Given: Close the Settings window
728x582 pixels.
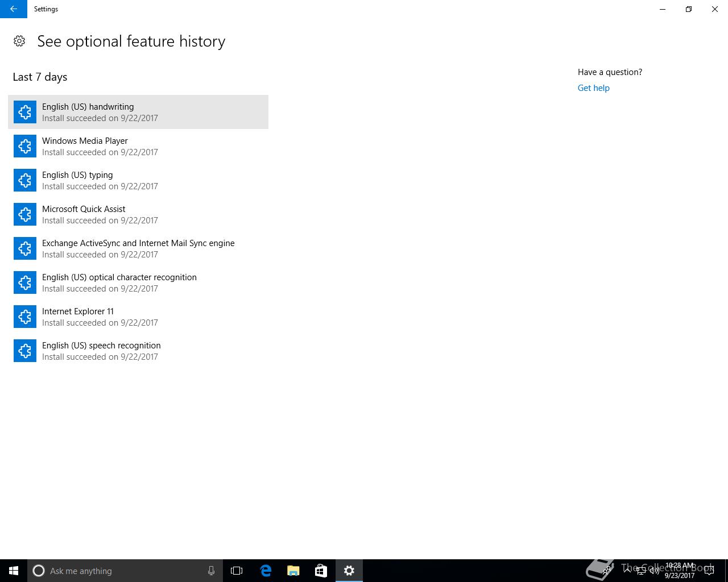Looking at the screenshot, I should click(x=715, y=9).
